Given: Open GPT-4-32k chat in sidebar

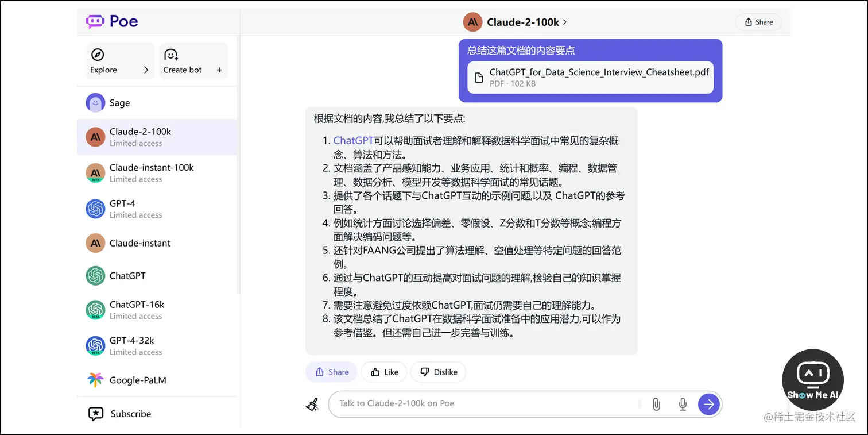Looking at the screenshot, I should tap(157, 345).
